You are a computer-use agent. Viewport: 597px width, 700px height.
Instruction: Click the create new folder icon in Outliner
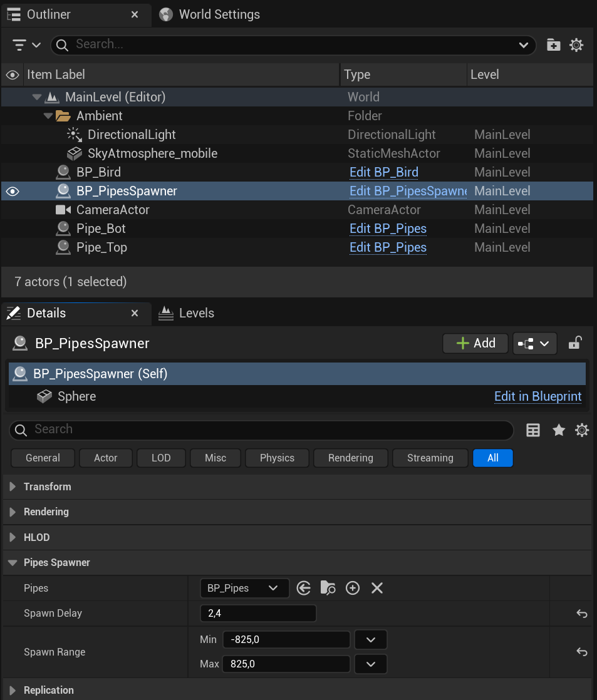tap(553, 44)
